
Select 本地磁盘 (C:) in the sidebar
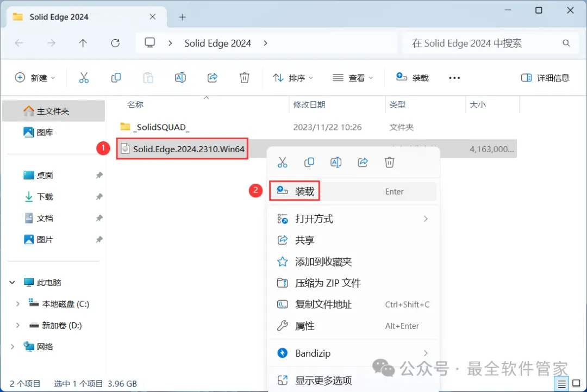tap(59, 303)
